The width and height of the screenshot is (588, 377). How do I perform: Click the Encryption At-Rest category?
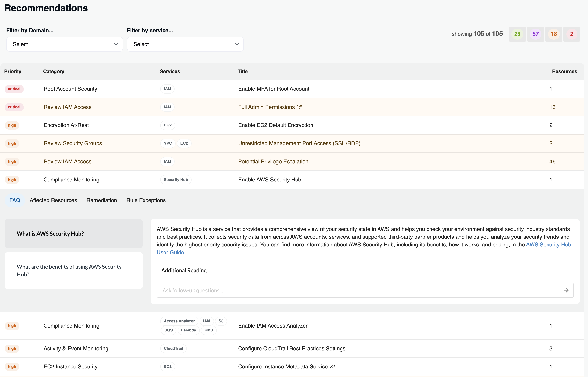coord(66,125)
